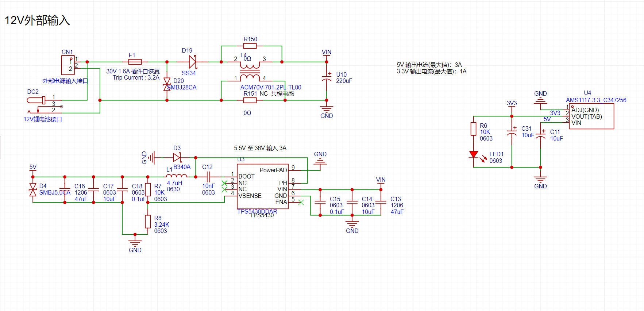The width and height of the screenshot is (644, 311).
Task: Select the U10 220uF capacitor symbol
Action: pyautogui.click(x=327, y=79)
